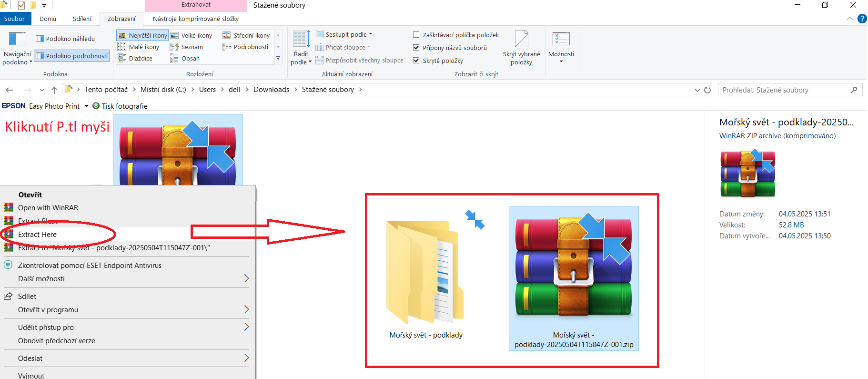
Task: Click dell breadcrumb
Action: 234,90
